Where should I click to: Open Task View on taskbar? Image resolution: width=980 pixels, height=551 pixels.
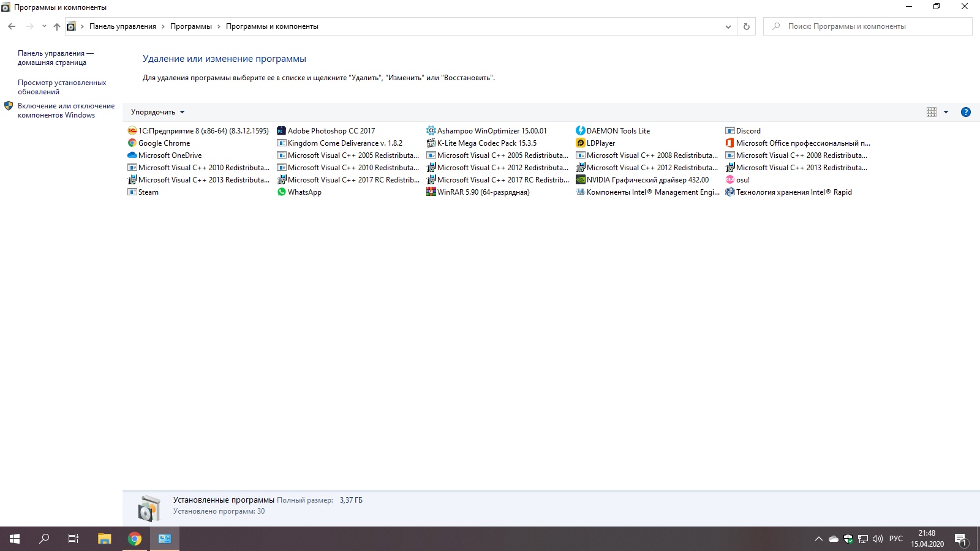[73, 539]
